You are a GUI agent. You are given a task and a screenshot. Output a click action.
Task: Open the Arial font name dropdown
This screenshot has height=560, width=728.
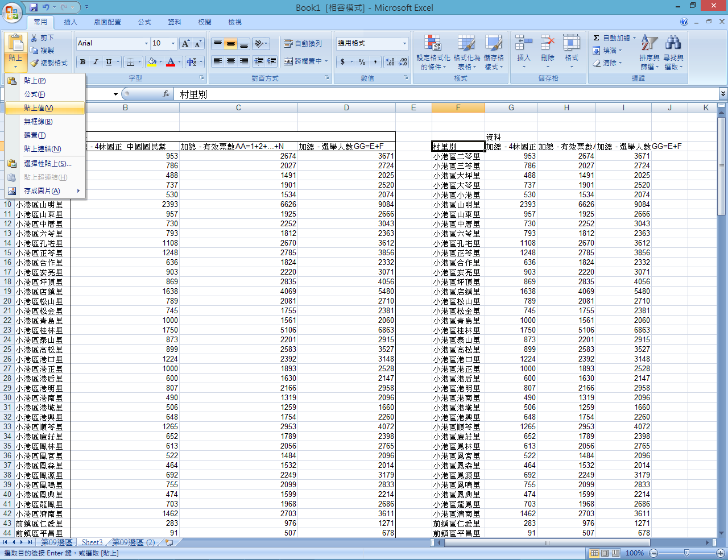[x=146, y=43]
